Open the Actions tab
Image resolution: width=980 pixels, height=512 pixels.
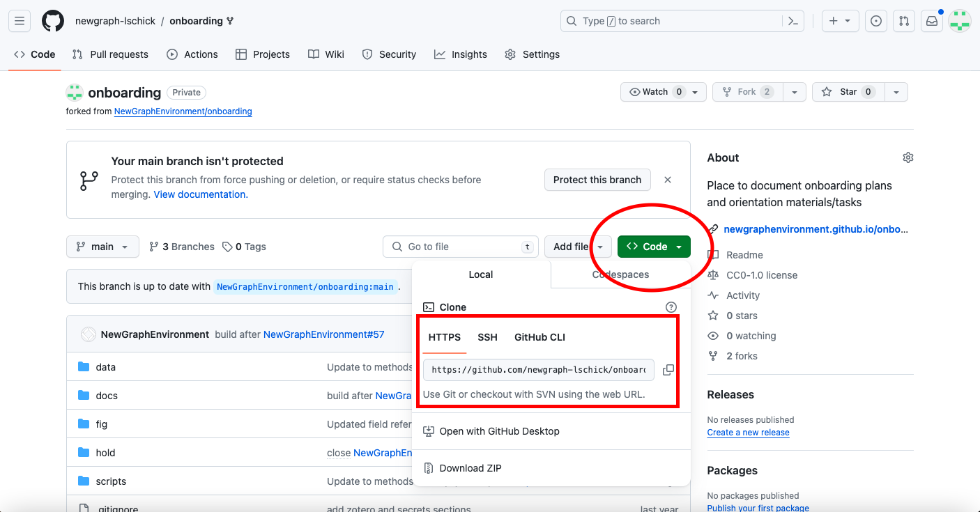coord(192,54)
